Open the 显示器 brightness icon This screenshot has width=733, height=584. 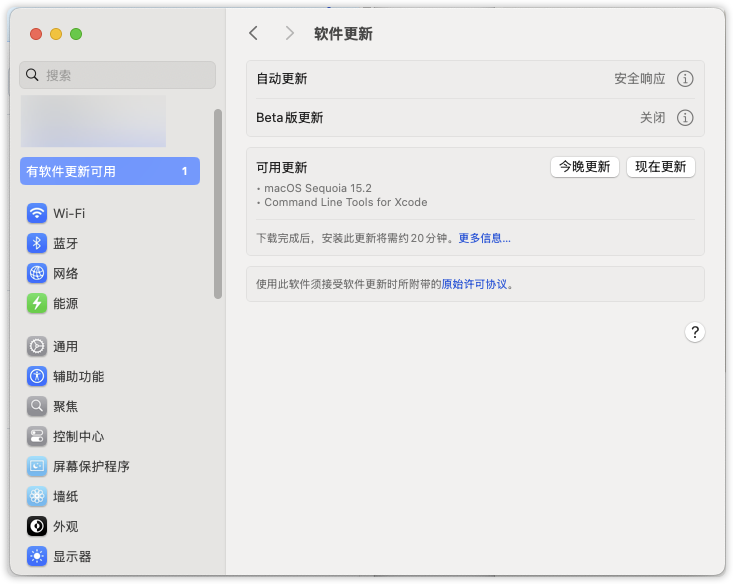click(37, 556)
